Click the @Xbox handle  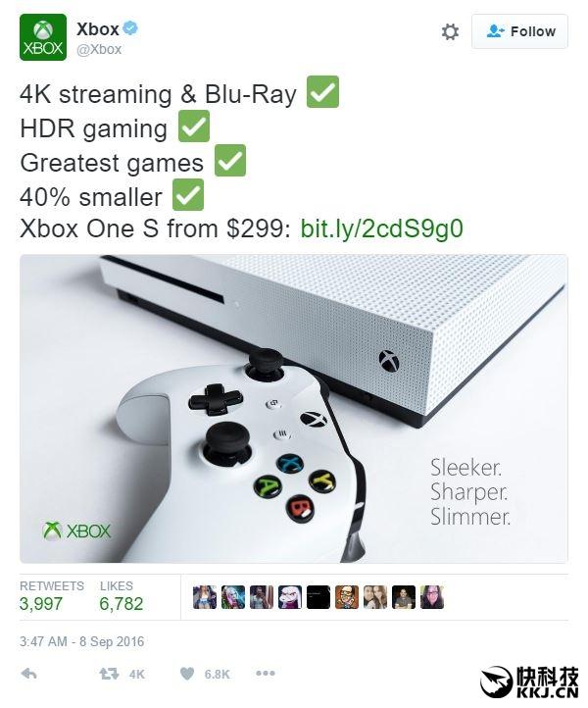click(x=99, y=49)
